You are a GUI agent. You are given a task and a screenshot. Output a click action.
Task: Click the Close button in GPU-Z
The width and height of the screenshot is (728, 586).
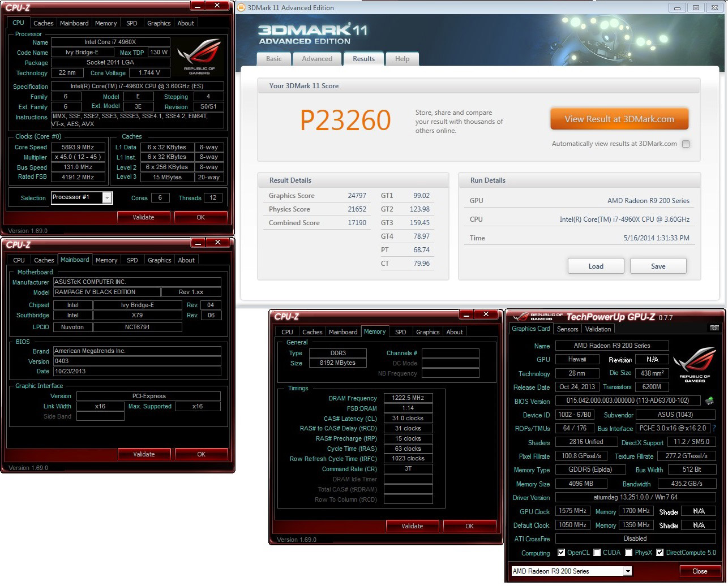(x=700, y=571)
